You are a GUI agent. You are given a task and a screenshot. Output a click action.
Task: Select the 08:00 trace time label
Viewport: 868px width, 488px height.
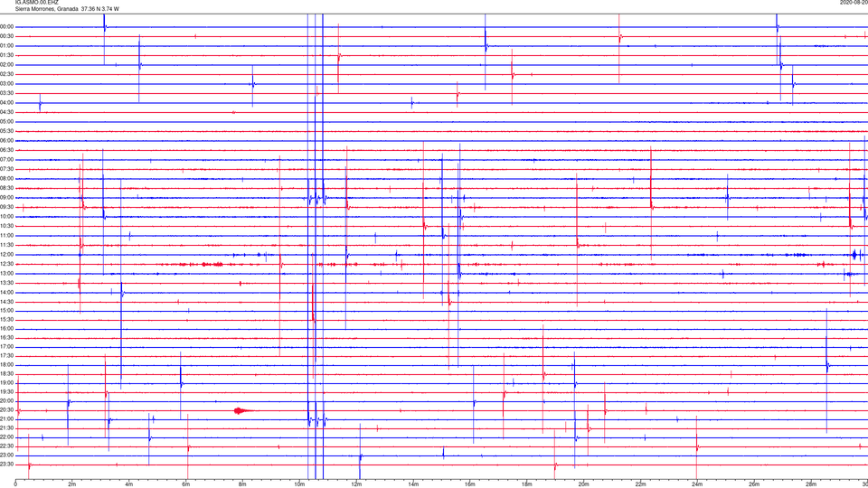(7, 179)
